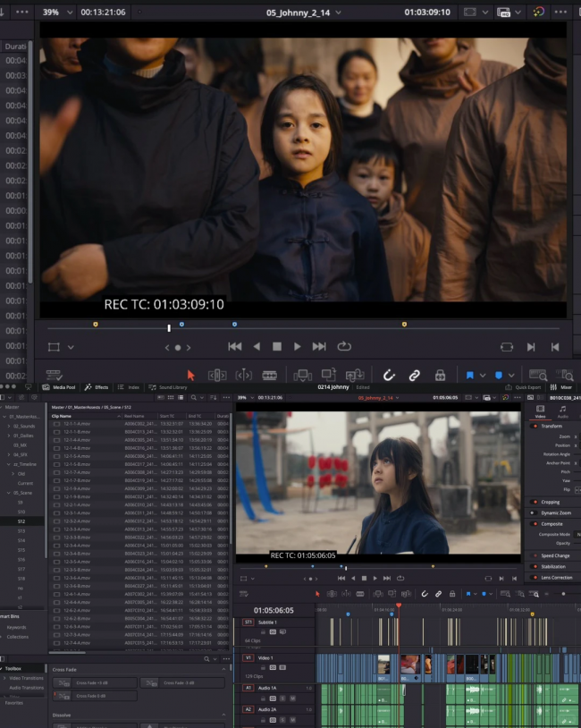Jump to first frame in large viewer

tap(235, 347)
